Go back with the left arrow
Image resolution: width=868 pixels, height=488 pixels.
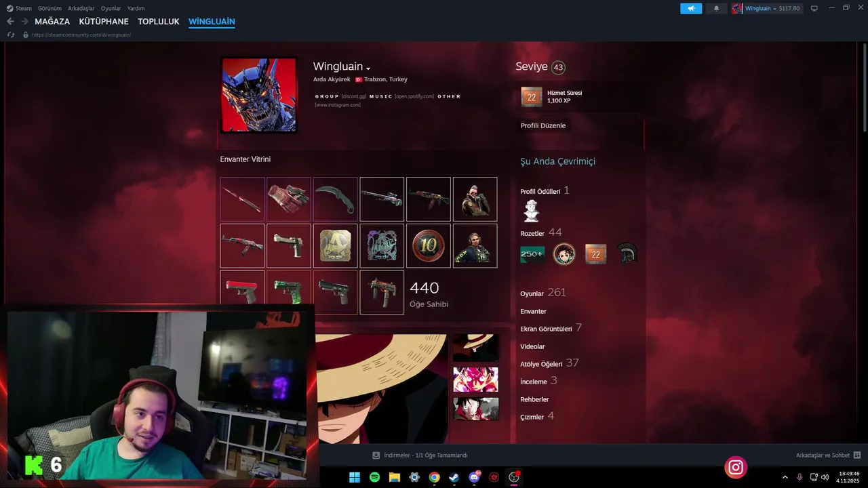(10, 22)
